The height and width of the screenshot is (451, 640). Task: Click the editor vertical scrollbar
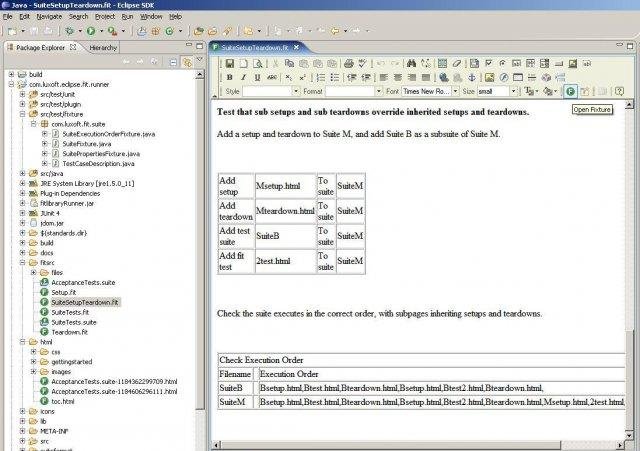tap(629, 270)
